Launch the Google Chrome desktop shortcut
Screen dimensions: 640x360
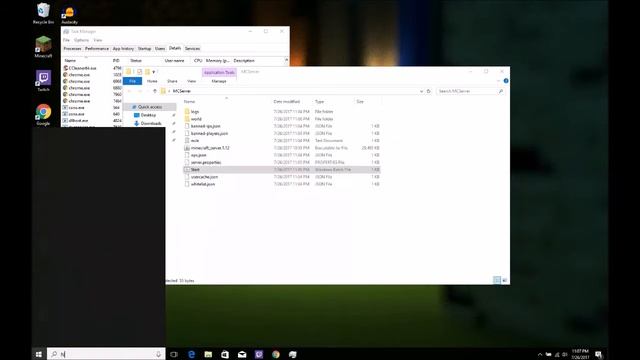click(43, 115)
